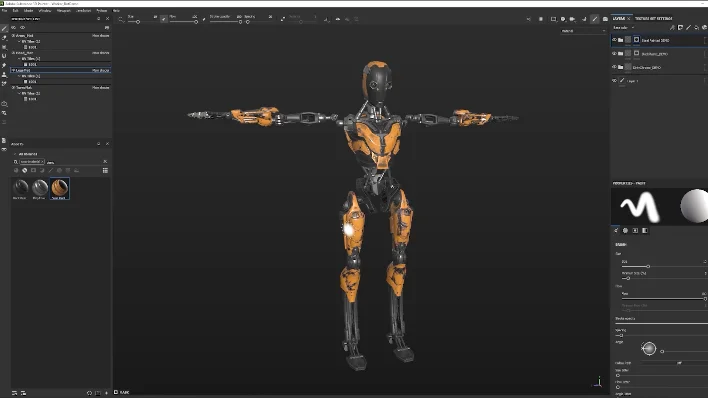This screenshot has height=398, width=708.
Task: Open the Base color channel dropdown
Action: (x=624, y=28)
